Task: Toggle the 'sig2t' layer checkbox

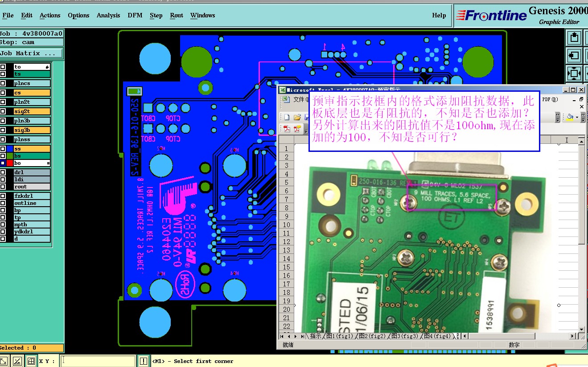Action: [3, 111]
